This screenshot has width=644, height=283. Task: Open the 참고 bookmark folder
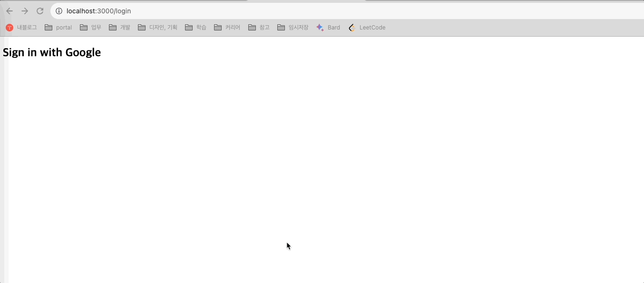[x=259, y=28]
